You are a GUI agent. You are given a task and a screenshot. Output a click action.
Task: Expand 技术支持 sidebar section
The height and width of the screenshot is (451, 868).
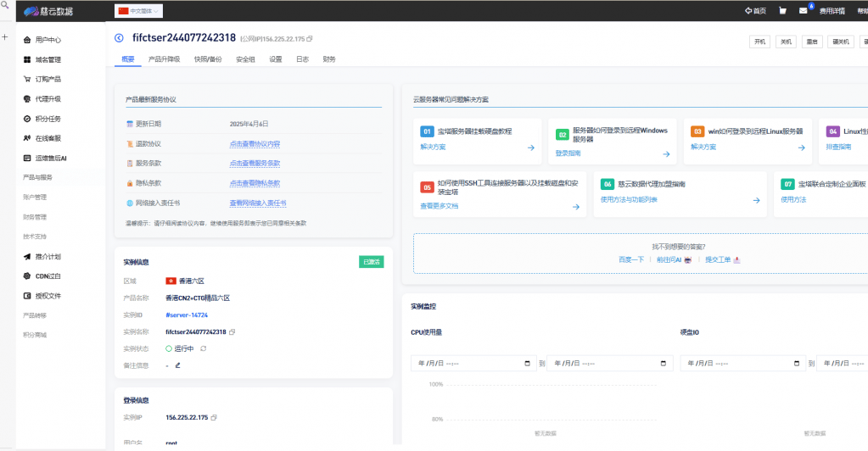[35, 237]
